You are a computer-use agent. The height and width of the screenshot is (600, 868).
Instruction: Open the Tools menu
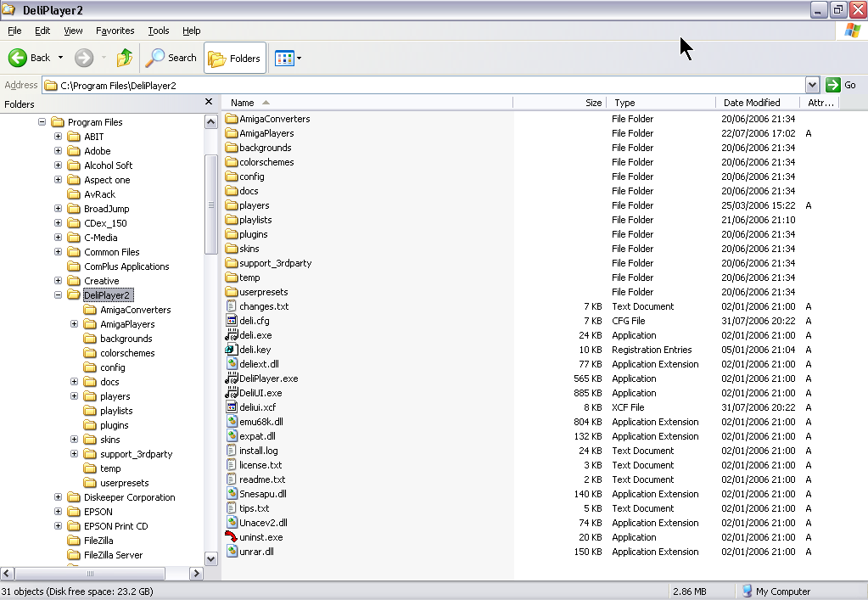(x=159, y=31)
